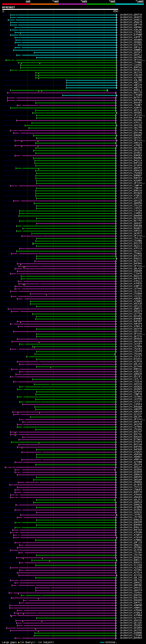Click the green ~80% identity legend bar
The height and width of the screenshot is (644, 146).
(x=101, y=4)
